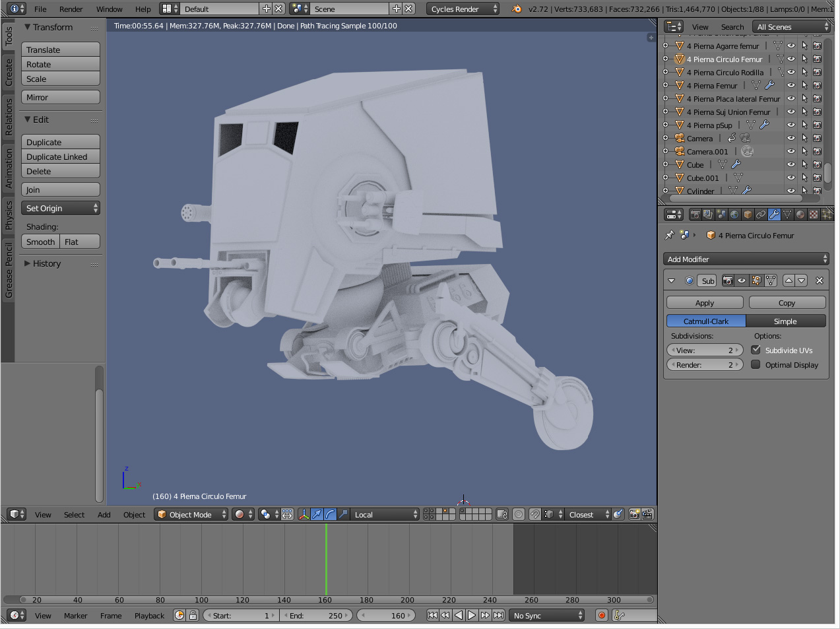
Task: Toggle the 3D manipulator axes icon
Action: [304, 514]
